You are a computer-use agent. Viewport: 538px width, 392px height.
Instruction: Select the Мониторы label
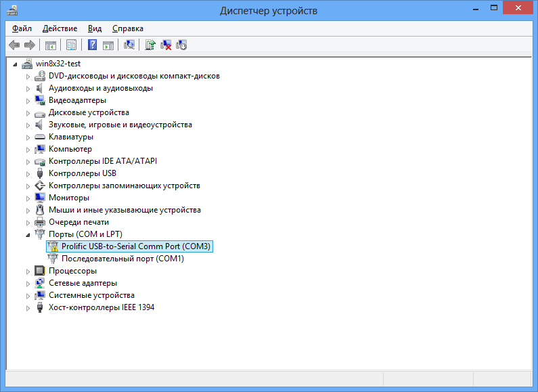point(69,198)
